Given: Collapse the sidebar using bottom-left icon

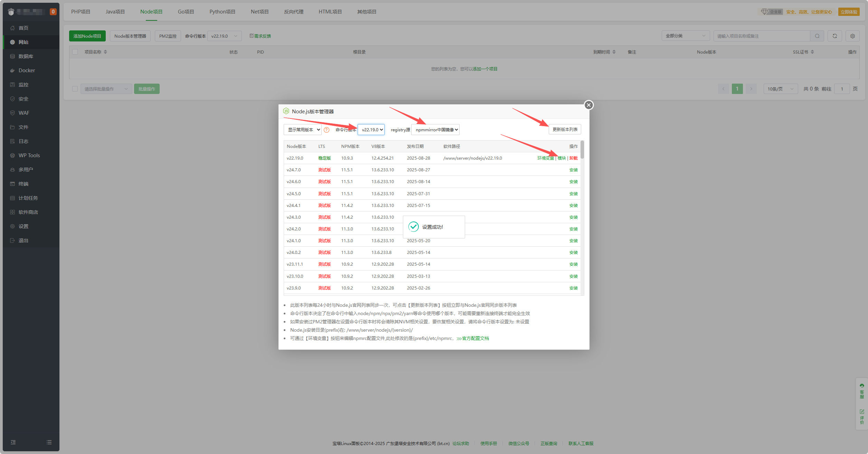Looking at the screenshot, I should 13,442.
